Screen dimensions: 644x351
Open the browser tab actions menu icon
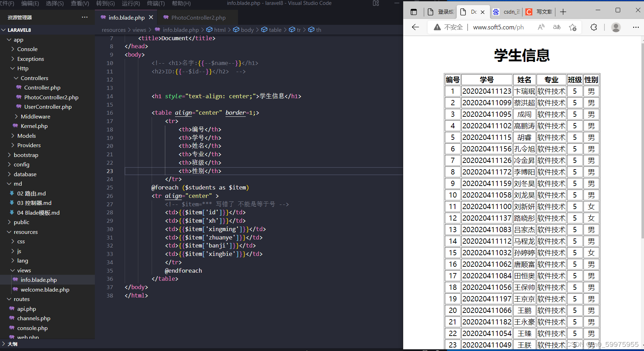coord(414,12)
